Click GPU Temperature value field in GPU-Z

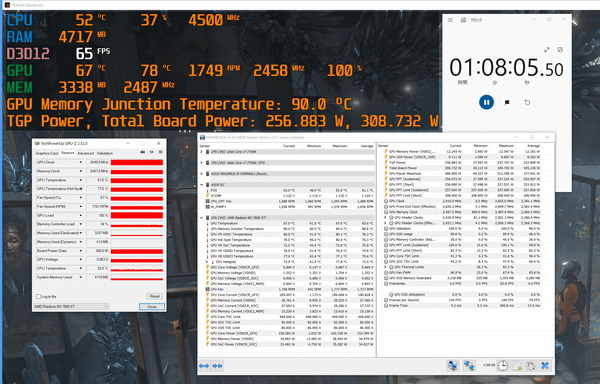[98, 180]
